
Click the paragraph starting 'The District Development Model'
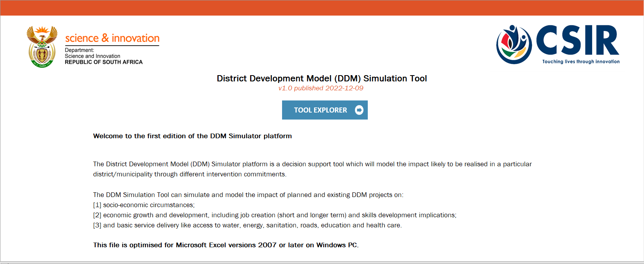312,169
